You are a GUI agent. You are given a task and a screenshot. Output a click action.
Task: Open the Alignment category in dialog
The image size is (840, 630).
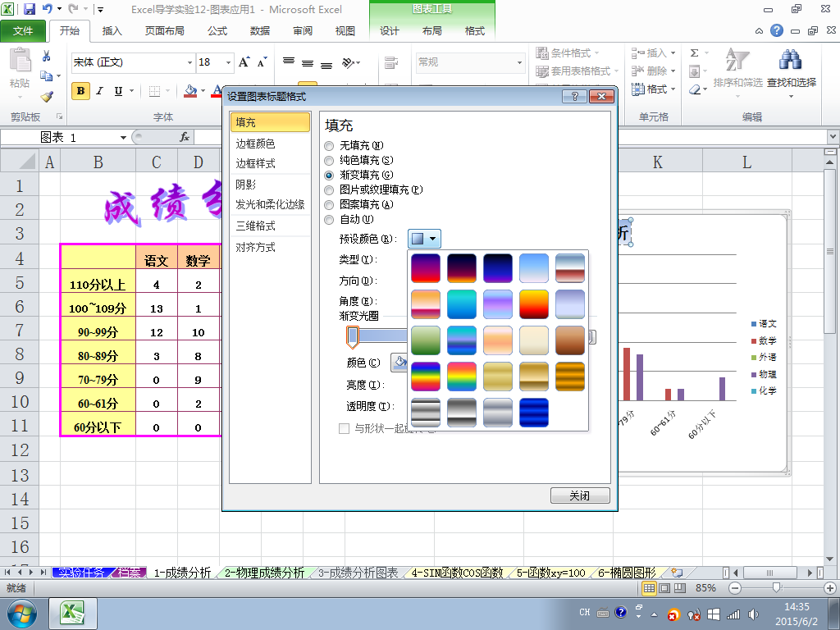click(255, 247)
